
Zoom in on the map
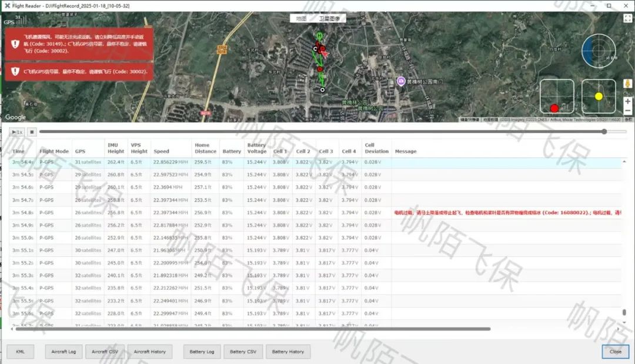(627, 101)
